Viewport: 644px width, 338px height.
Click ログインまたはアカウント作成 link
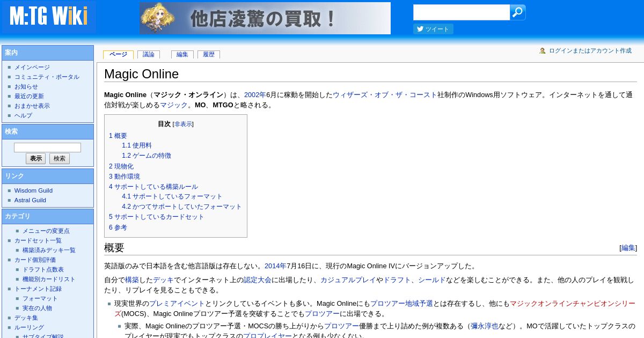pyautogui.click(x=590, y=50)
